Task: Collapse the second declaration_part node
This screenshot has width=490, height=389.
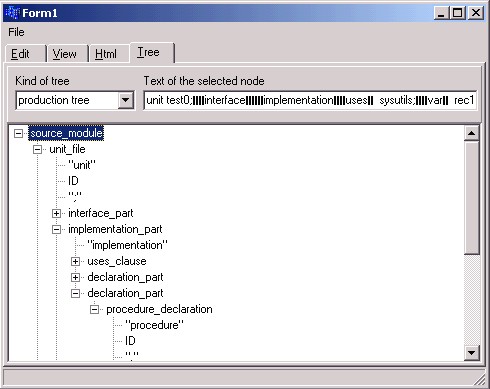Action: (75, 293)
